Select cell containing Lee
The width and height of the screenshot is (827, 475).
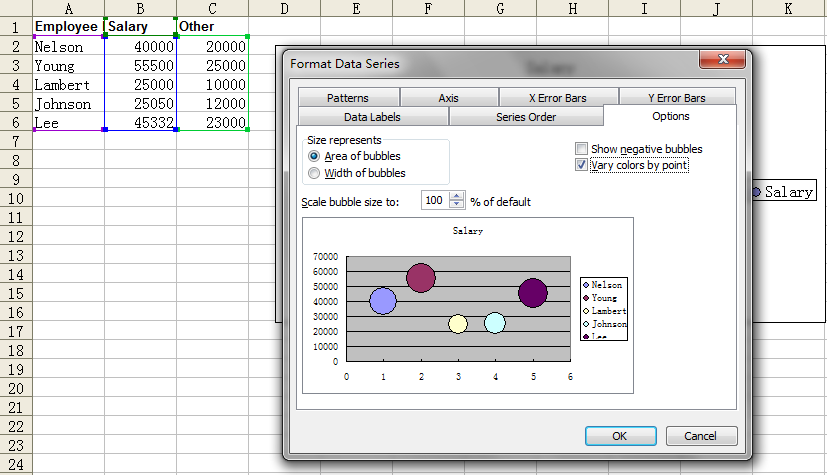coord(69,122)
